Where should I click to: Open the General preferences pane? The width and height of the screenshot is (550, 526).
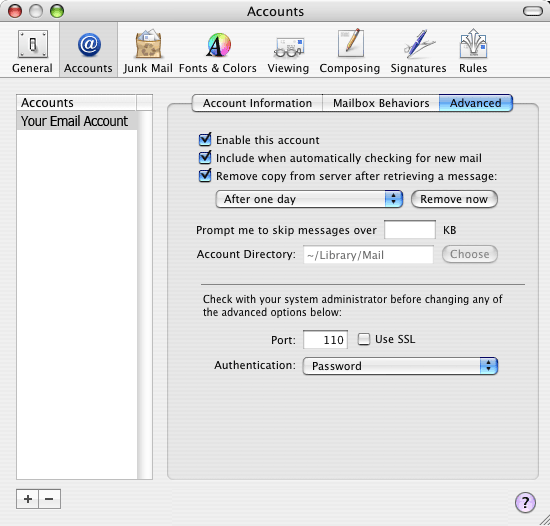tap(32, 50)
